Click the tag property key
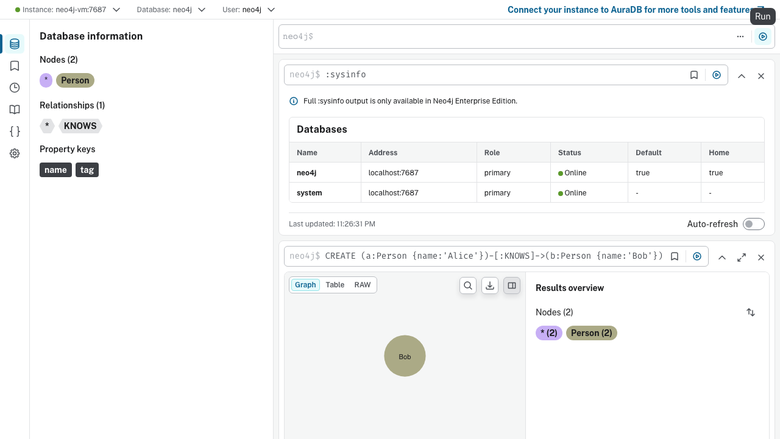Image resolution: width=780 pixels, height=439 pixels. coord(87,170)
